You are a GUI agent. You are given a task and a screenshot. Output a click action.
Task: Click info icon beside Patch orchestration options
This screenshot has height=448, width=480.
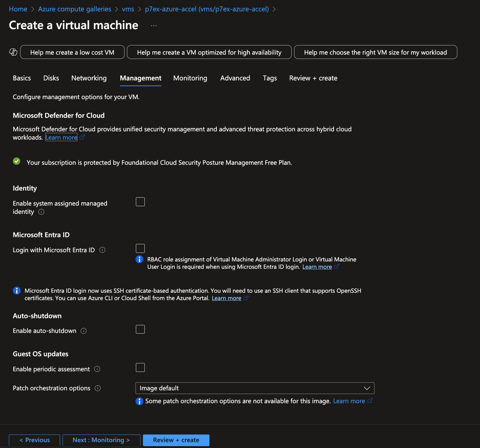coord(98,388)
